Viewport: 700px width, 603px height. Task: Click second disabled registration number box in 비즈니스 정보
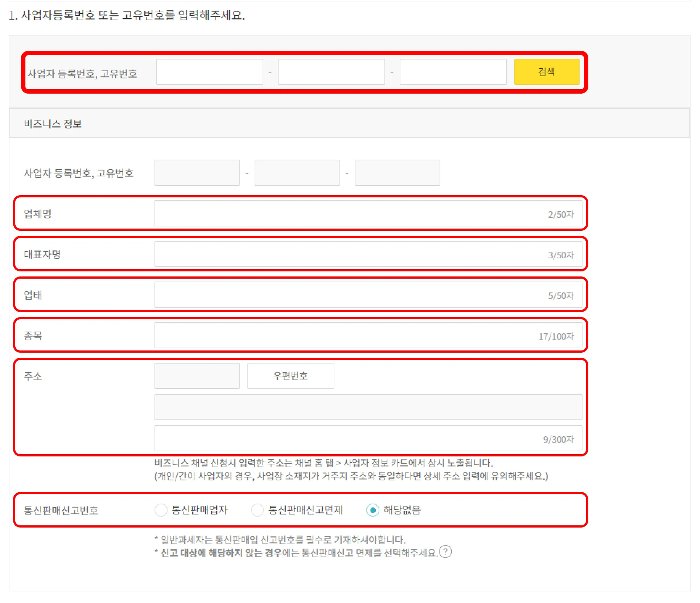pos(297,173)
